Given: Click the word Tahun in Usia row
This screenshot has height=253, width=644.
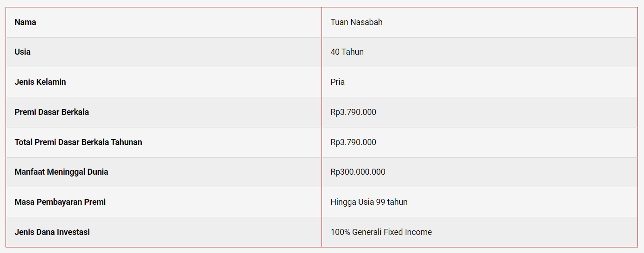Looking at the screenshot, I should pyautogui.click(x=353, y=52).
